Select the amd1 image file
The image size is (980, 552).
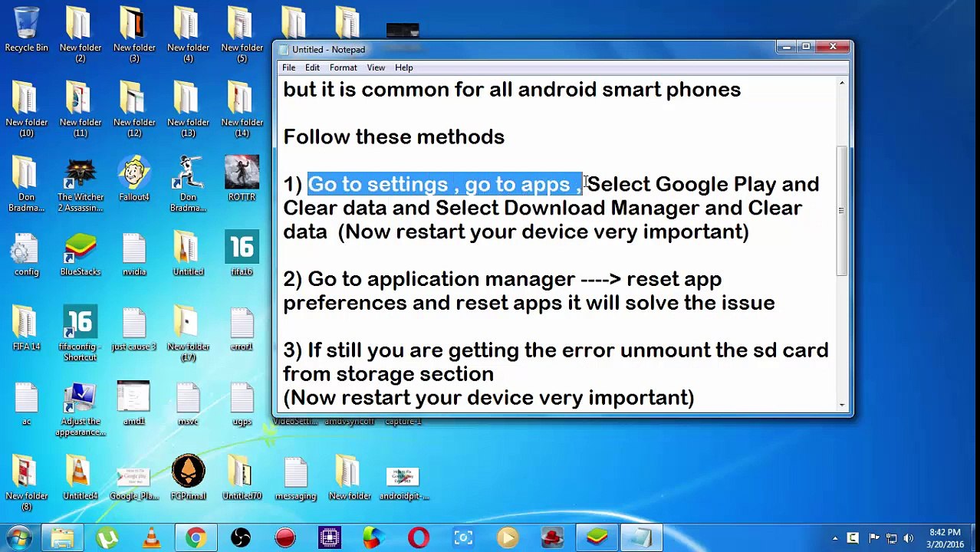click(x=134, y=404)
